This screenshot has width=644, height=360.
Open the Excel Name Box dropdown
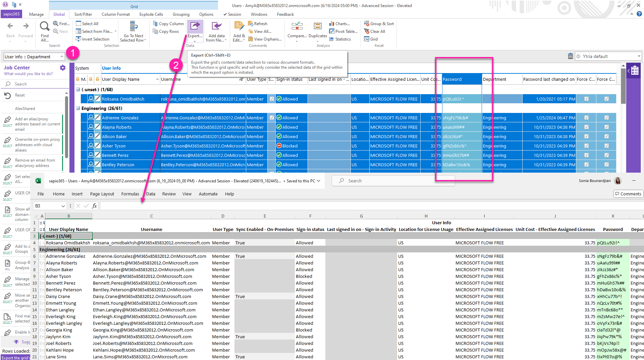(x=63, y=206)
